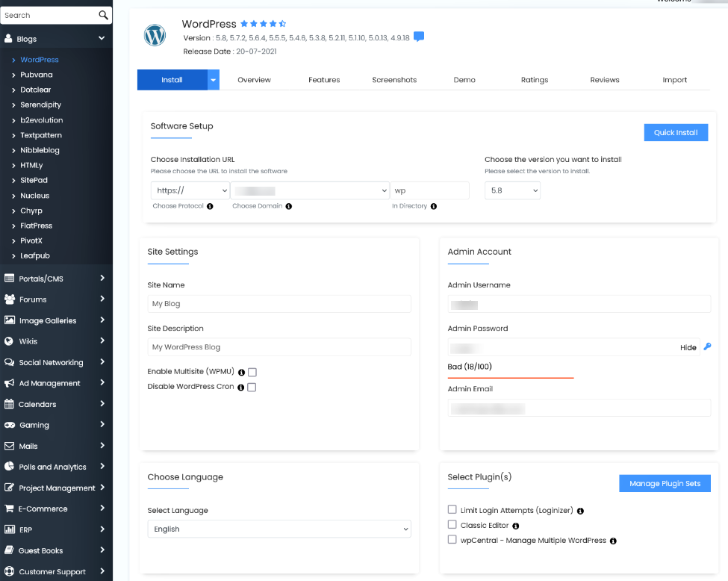Click the Enable Multisite info icon
The height and width of the screenshot is (581, 728).
(x=241, y=373)
